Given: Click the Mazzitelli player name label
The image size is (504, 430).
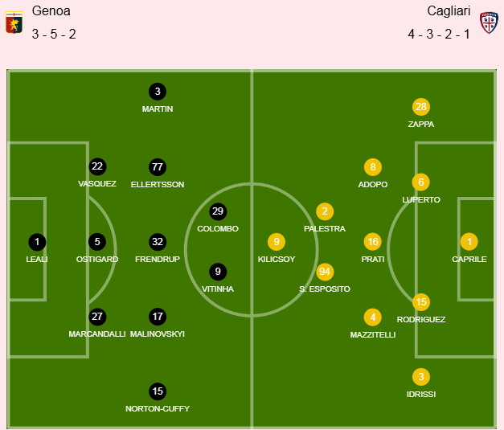Looking at the screenshot, I should (373, 334).
